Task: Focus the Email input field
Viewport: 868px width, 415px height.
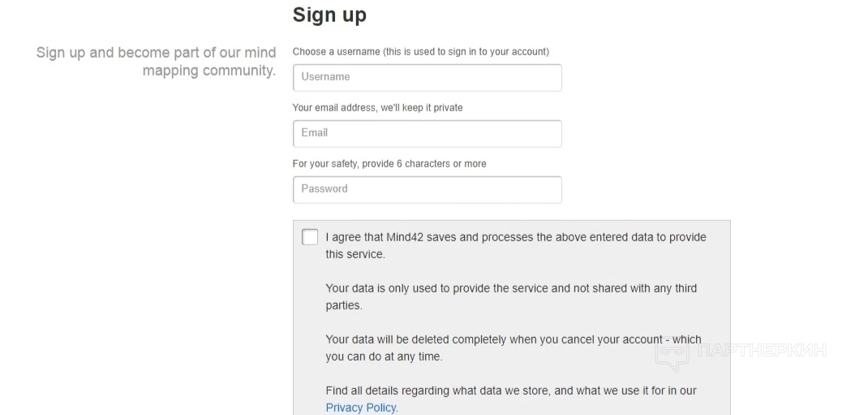Action: point(427,133)
